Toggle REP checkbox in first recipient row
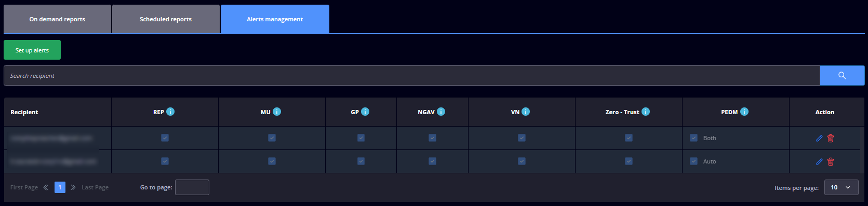Viewport: 868px width, 206px height. tap(165, 138)
